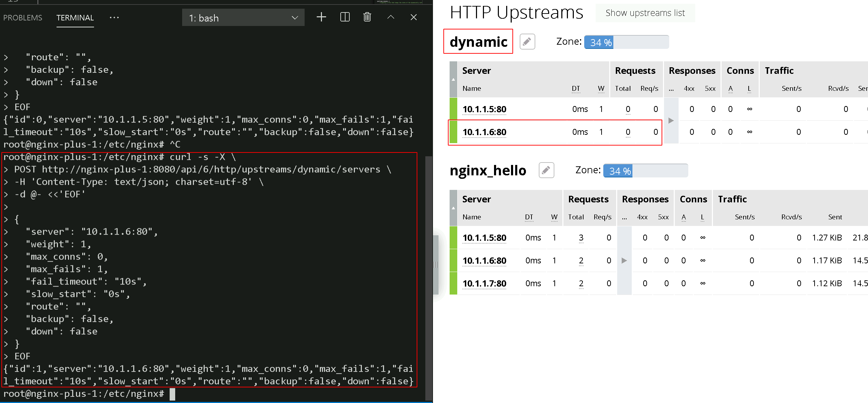Click the W column header in the nginx_hello table

(554, 217)
